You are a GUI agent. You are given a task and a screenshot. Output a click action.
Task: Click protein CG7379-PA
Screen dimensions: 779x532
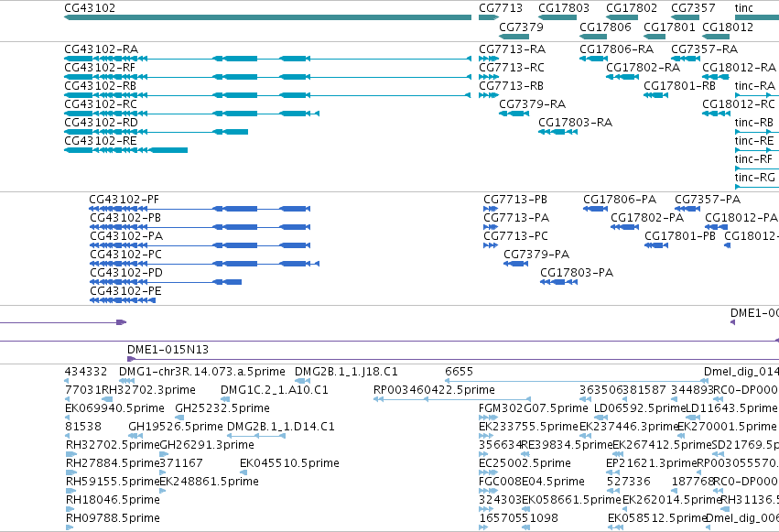[x=515, y=264]
